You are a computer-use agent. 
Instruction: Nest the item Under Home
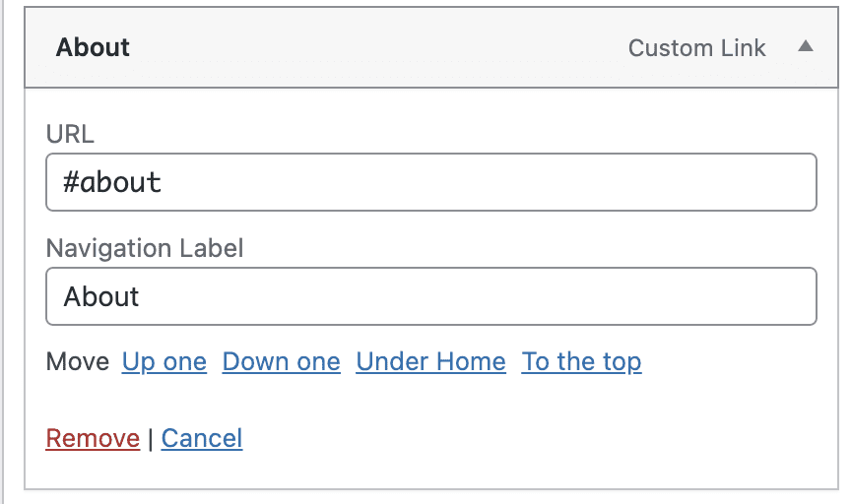(x=430, y=362)
